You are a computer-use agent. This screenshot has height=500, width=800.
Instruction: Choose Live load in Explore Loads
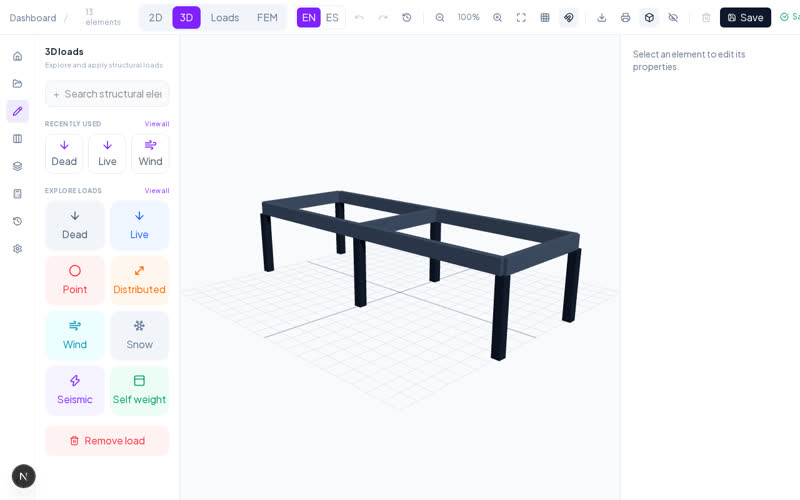click(x=139, y=226)
